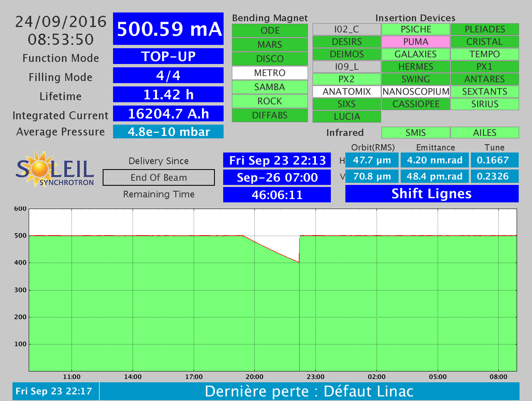This screenshot has width=532, height=401.
Task: Select the ODE bending magnet beamline
Action: 270,31
